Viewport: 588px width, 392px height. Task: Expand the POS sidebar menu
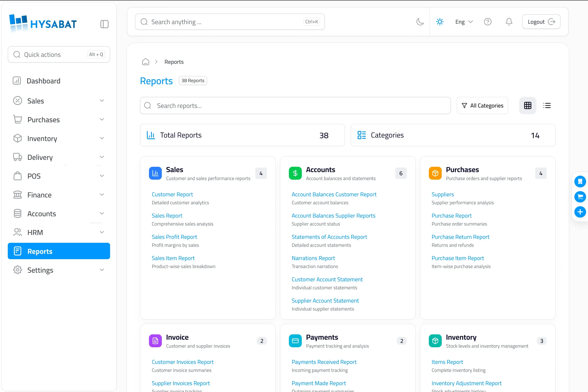coord(59,176)
